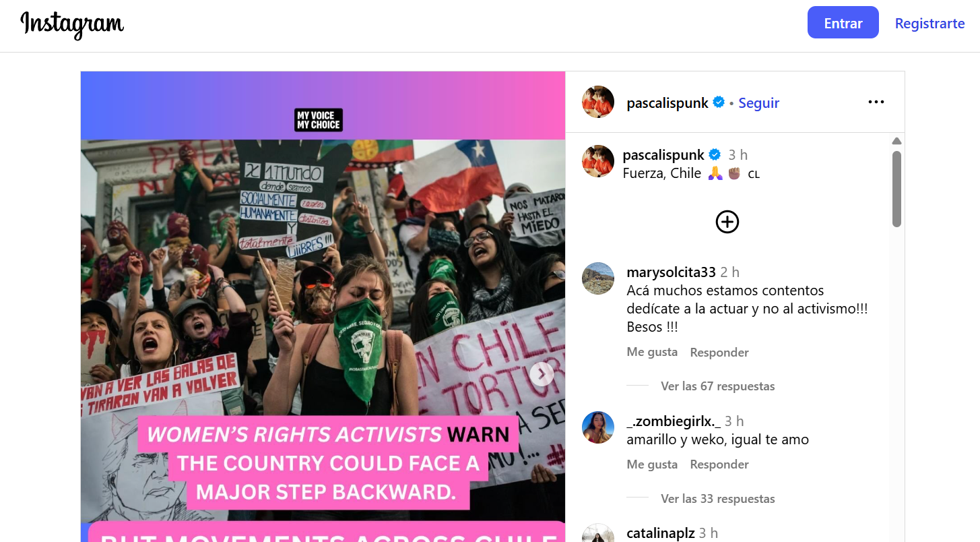Load more comments with the plus circle icon
The height and width of the screenshot is (542, 980).
point(727,222)
